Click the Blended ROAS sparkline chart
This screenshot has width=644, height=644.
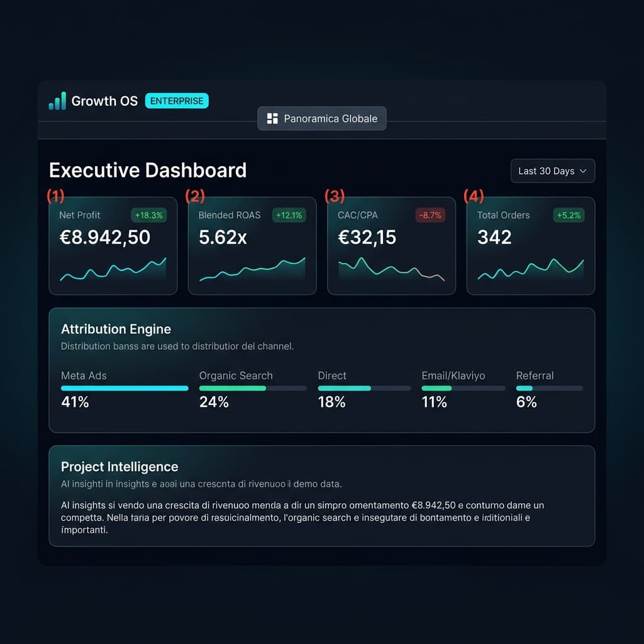point(252,270)
